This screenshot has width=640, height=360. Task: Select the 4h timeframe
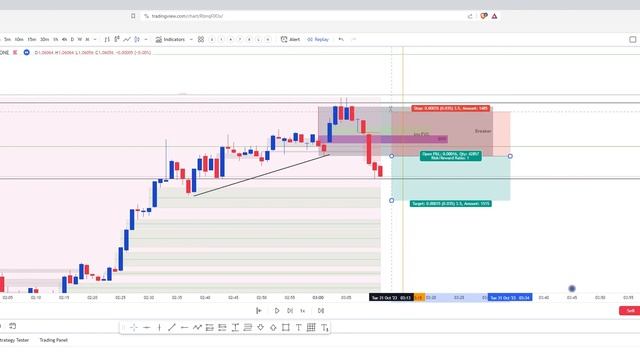pyautogui.click(x=64, y=40)
